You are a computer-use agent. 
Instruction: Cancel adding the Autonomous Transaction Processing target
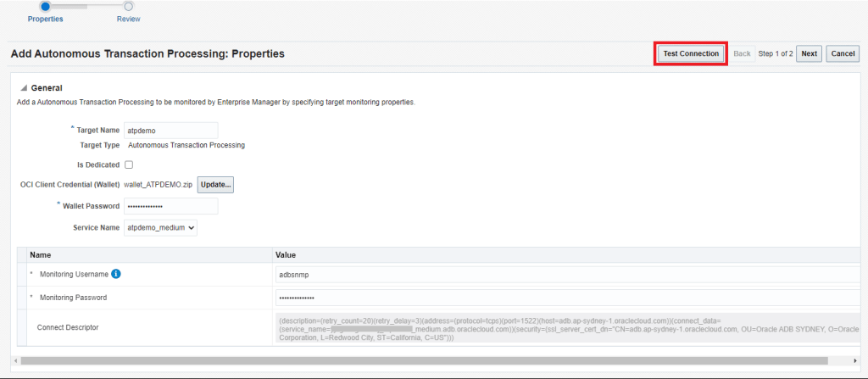(843, 53)
